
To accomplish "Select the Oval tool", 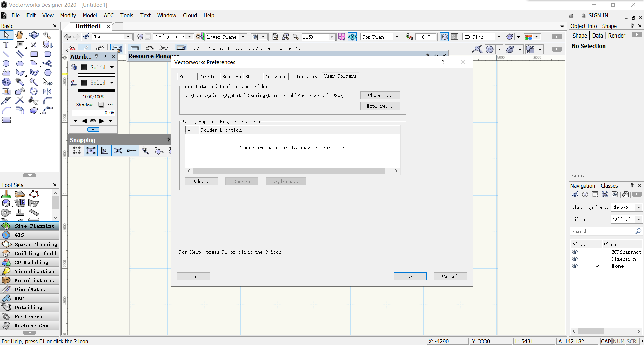I will click(20, 63).
